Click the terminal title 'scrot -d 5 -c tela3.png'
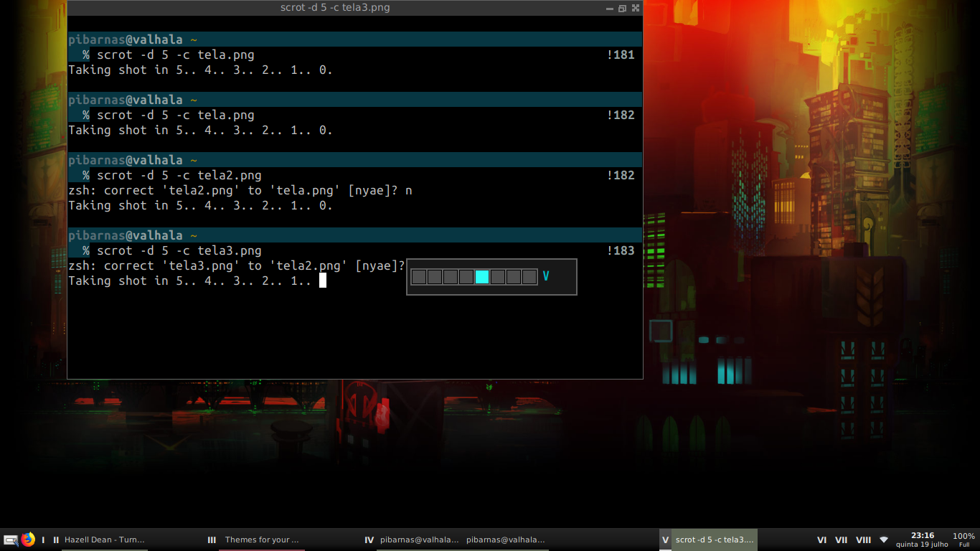 point(335,8)
